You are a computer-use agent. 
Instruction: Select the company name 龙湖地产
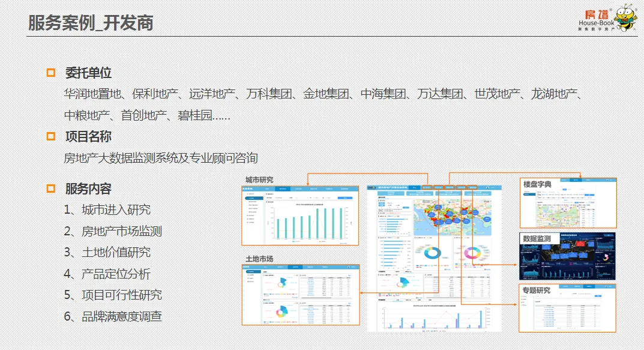(x=554, y=94)
